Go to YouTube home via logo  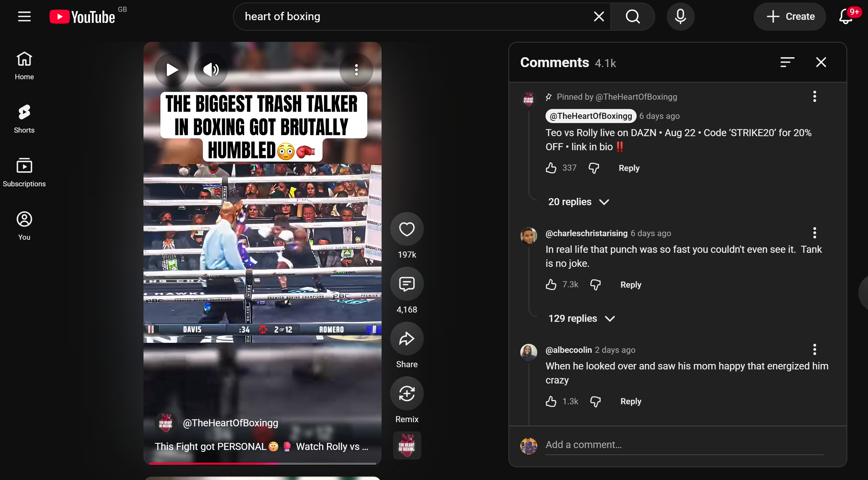[x=82, y=17]
